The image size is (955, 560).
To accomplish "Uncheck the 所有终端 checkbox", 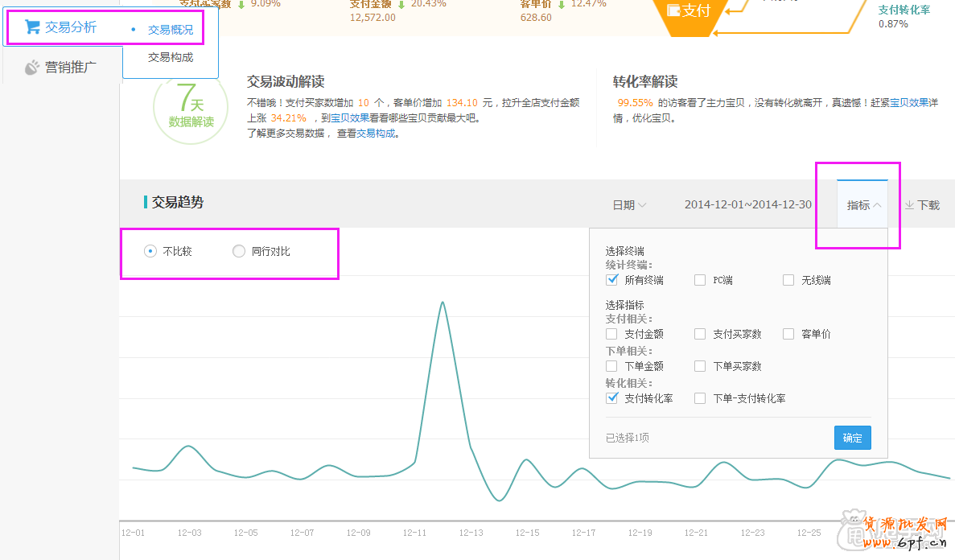I will (x=612, y=280).
